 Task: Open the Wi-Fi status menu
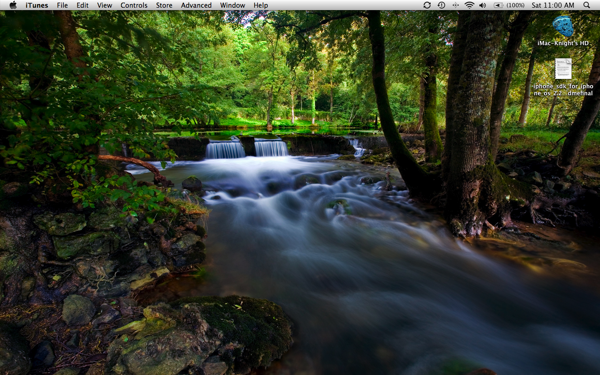(x=469, y=5)
